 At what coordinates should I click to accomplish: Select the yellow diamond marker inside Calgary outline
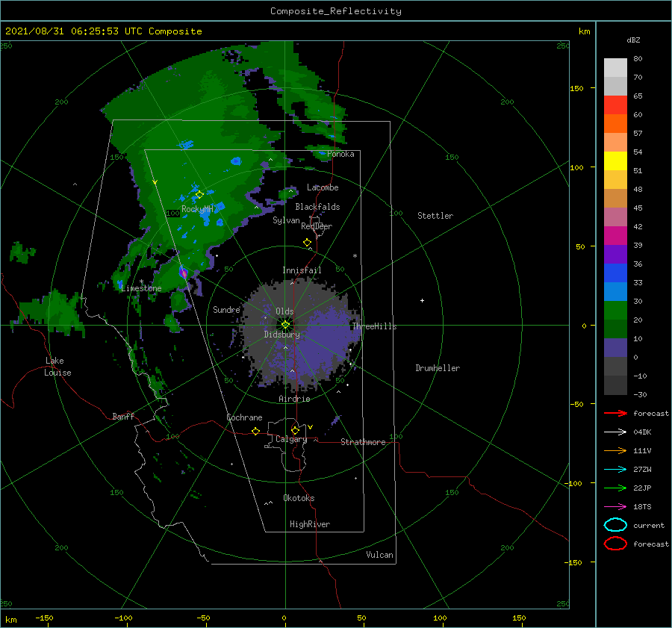point(295,430)
